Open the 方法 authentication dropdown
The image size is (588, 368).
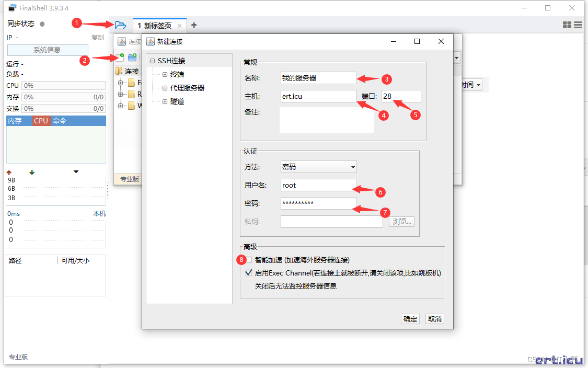pos(318,167)
